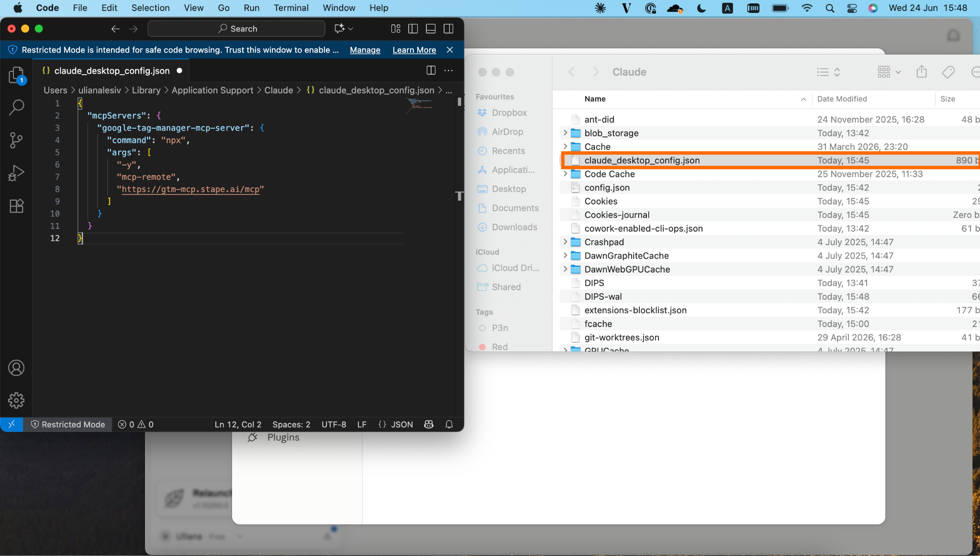
Task: Open the Go menu
Action: 224,8
